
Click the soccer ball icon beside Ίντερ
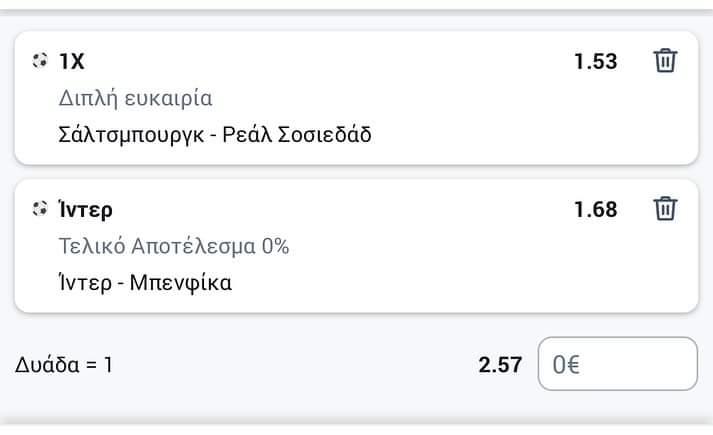(40, 209)
